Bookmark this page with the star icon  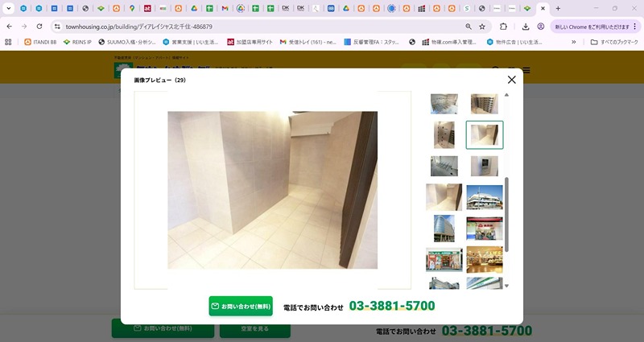(x=482, y=27)
